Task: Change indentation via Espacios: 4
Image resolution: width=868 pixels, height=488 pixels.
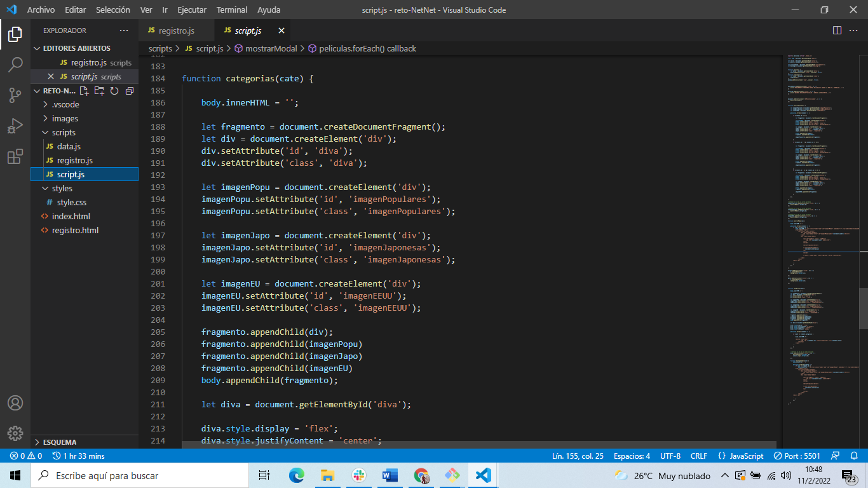Action: tap(632, 456)
